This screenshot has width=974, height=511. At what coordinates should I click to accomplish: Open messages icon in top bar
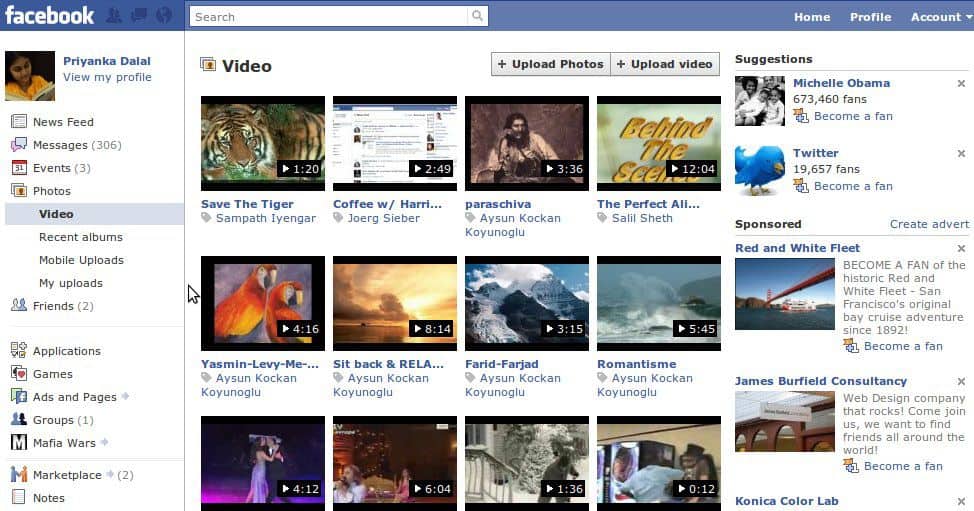139,15
